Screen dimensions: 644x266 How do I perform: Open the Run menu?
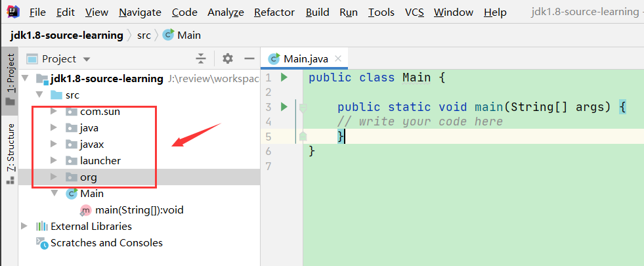[x=349, y=12]
